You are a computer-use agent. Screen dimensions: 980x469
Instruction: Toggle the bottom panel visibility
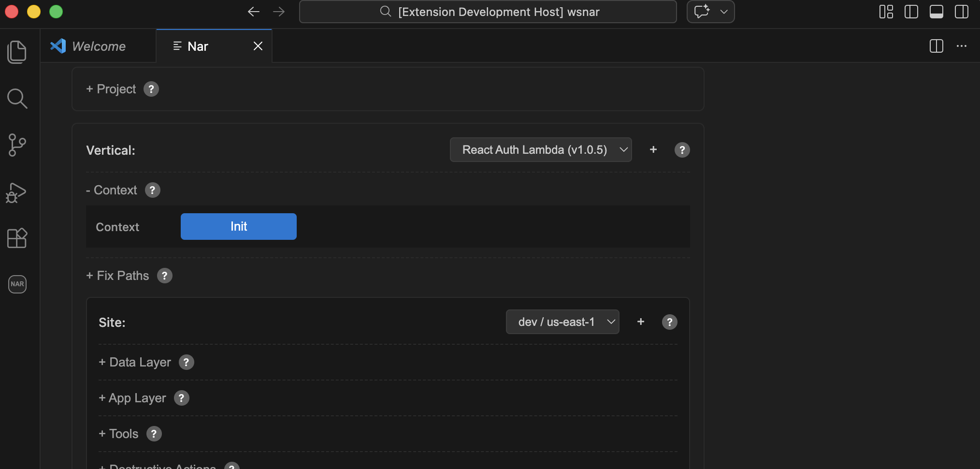tap(936, 12)
